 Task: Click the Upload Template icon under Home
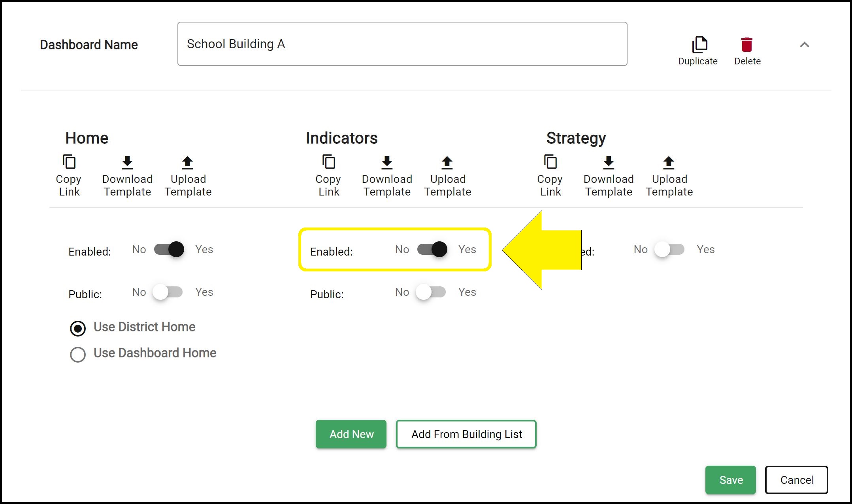click(188, 162)
